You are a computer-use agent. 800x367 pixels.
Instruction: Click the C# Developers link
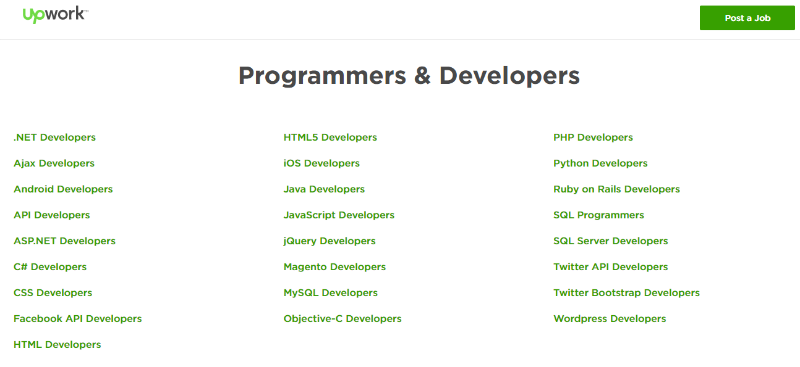[x=50, y=267]
